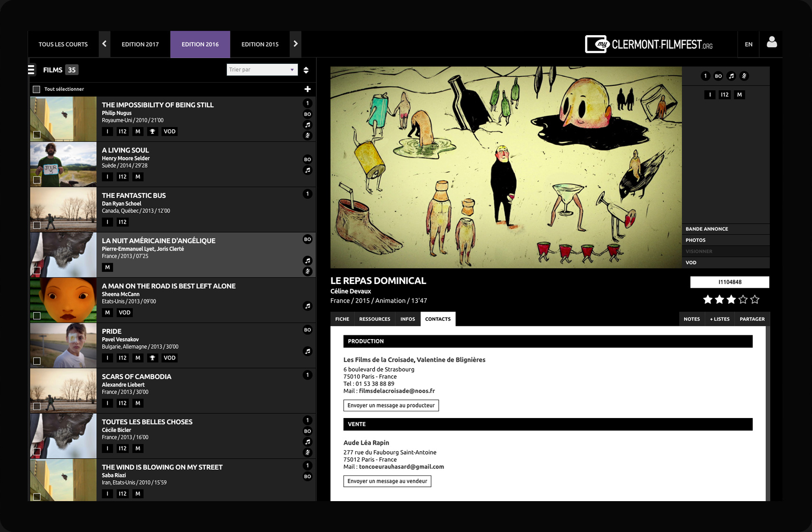Image resolution: width=812 pixels, height=532 pixels.
Task: Select checkbox for A Man on the Road
Action: click(37, 316)
